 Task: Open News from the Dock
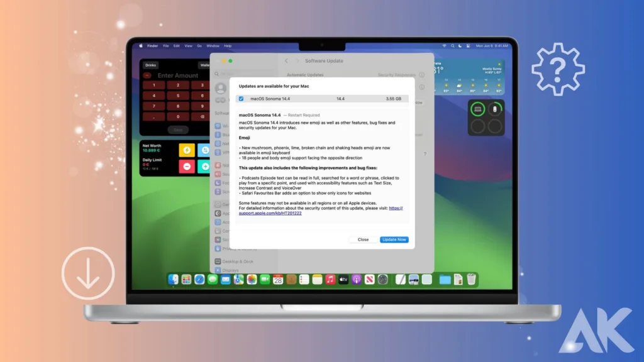[370, 280]
